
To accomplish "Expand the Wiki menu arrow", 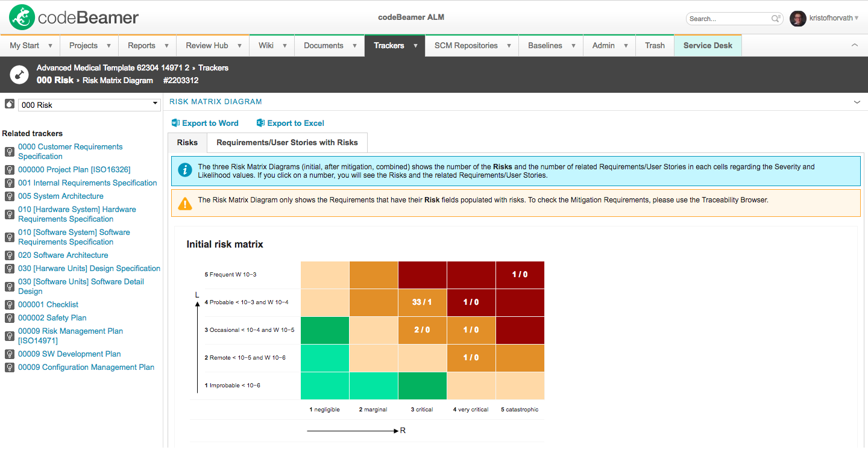I will [x=285, y=46].
